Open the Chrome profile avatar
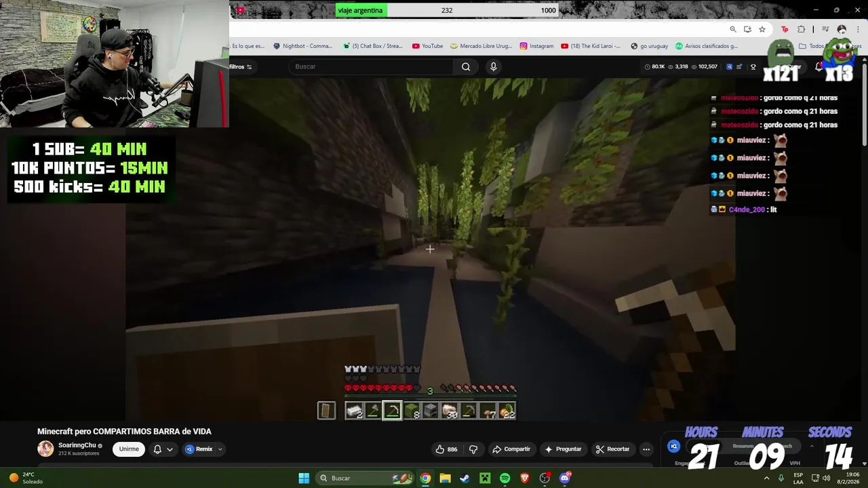 tap(842, 29)
